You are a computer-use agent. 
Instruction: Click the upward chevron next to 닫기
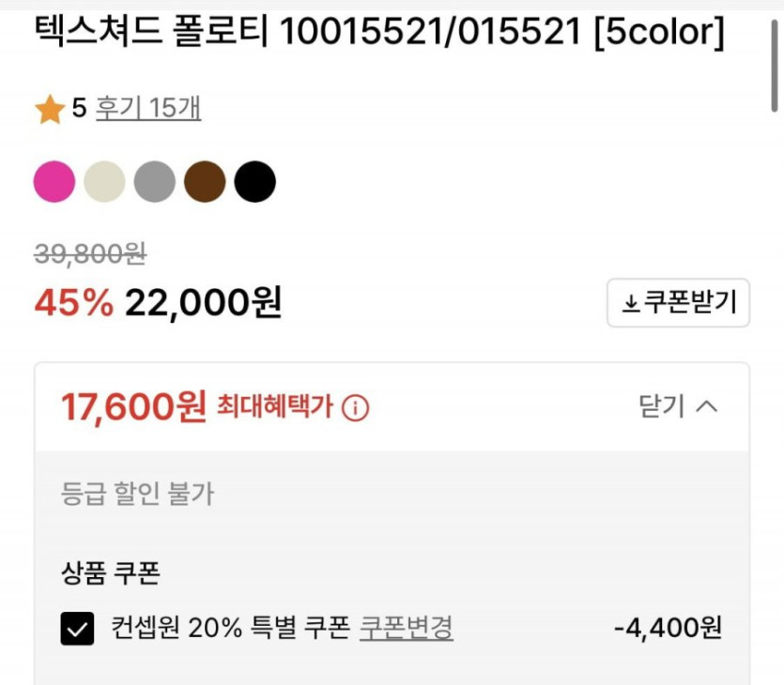708,407
